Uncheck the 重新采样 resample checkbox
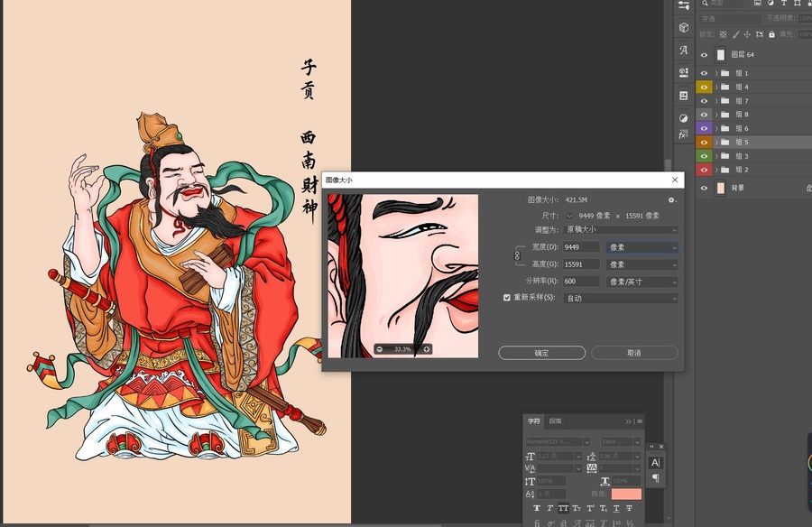The width and height of the screenshot is (812, 527). [x=506, y=298]
